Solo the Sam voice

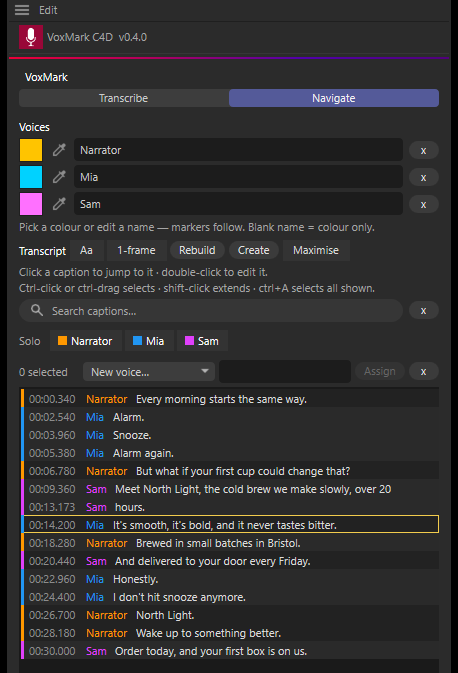coord(202,341)
